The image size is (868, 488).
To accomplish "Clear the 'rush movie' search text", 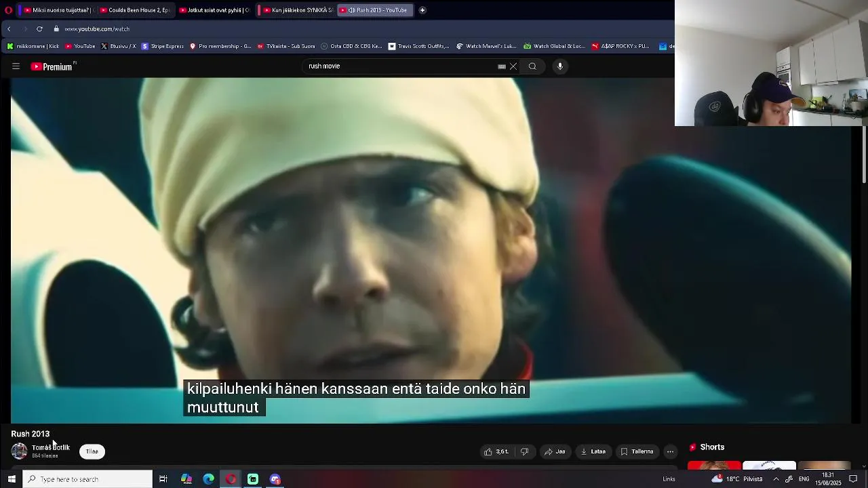I will tap(513, 66).
